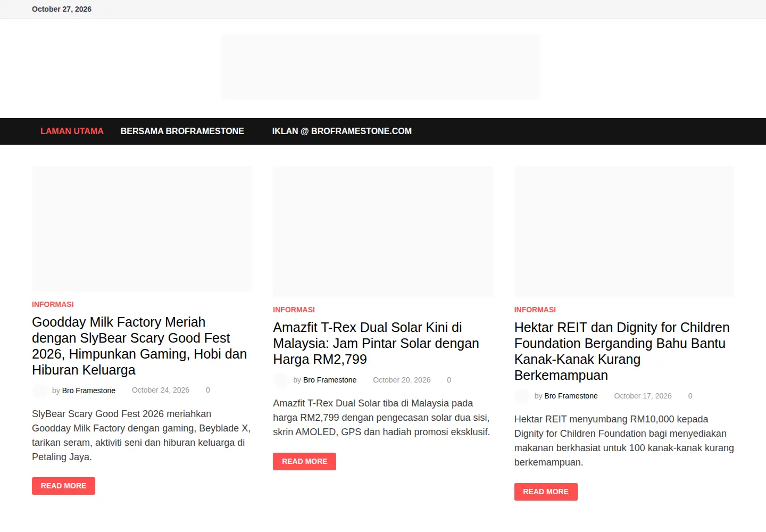Click INFORMASI category above Goodday Milk article
This screenshot has width=766, height=532.
[x=53, y=304]
